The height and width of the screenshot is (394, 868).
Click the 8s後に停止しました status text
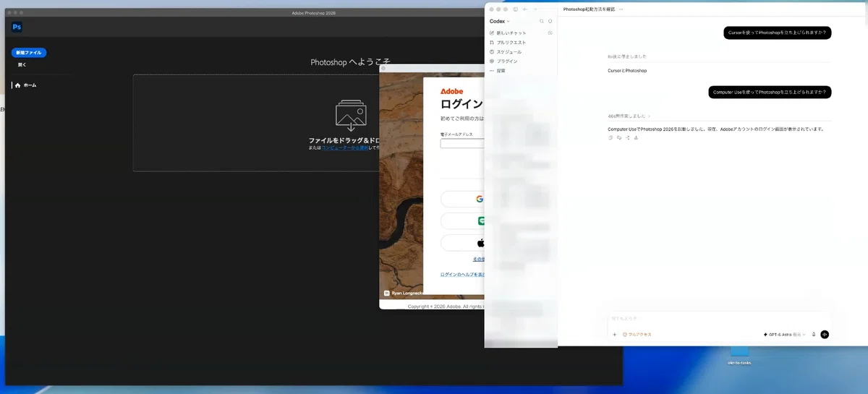[x=627, y=56]
